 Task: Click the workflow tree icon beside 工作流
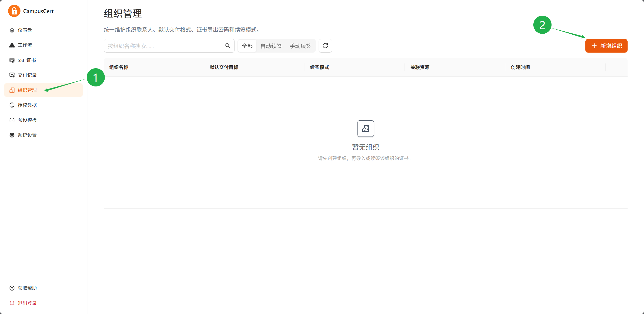[12, 45]
